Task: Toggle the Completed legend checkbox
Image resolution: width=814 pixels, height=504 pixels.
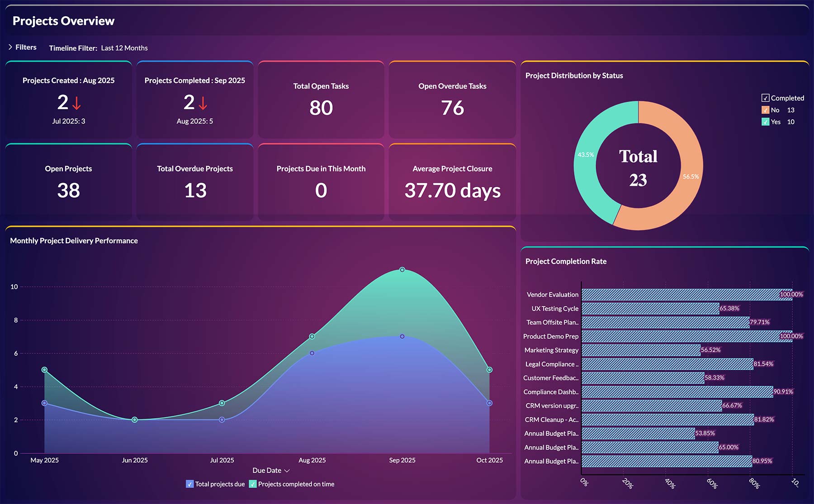Action: 765,98
